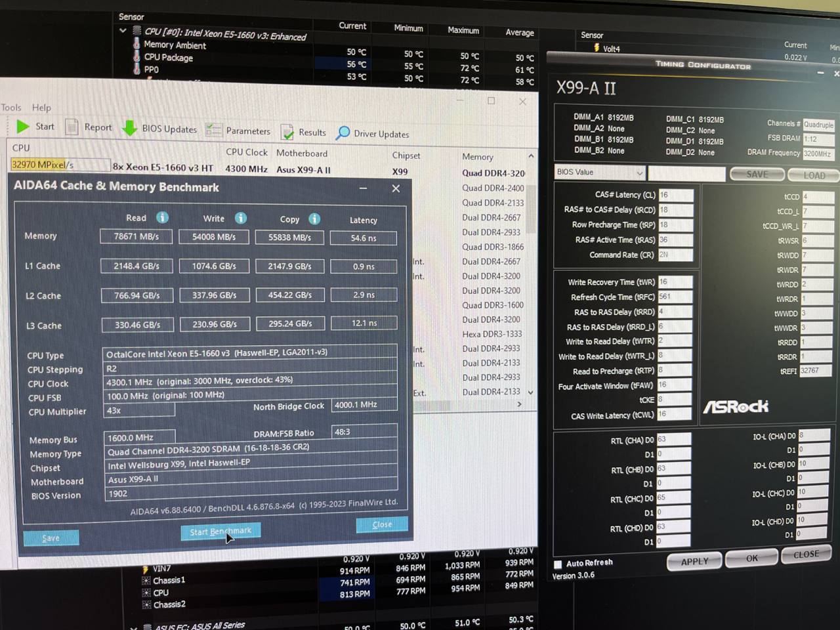Click the Write Recovery Time (tWR) field
The height and width of the screenshot is (630, 840).
point(675,282)
